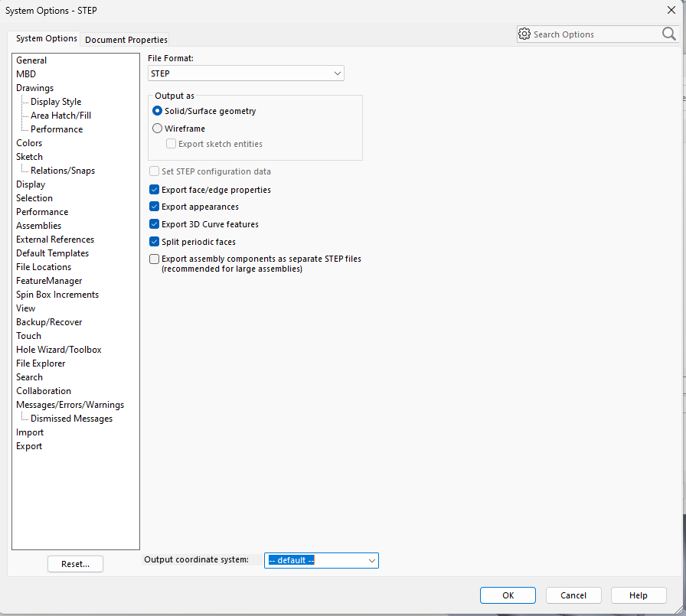This screenshot has width=686, height=616.
Task: Click the gear icon in Search Options
Action: (524, 34)
